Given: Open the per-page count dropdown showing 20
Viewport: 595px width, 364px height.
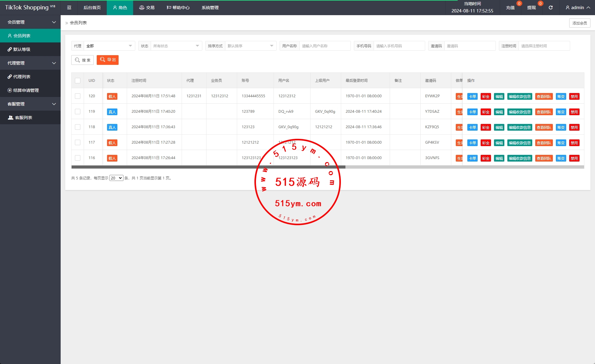Looking at the screenshot, I should 116,178.
